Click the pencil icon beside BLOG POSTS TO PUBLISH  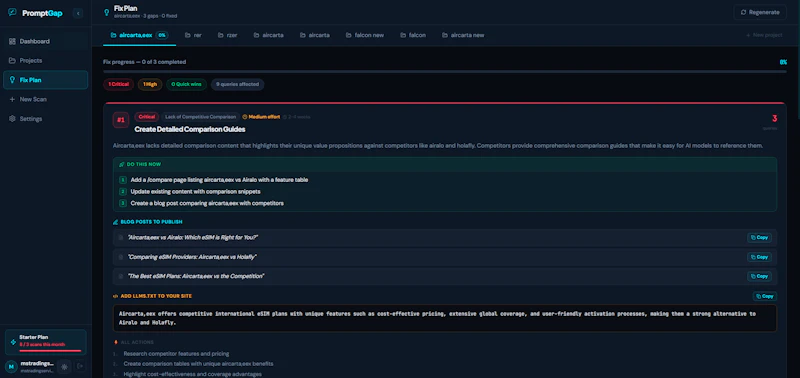116,222
